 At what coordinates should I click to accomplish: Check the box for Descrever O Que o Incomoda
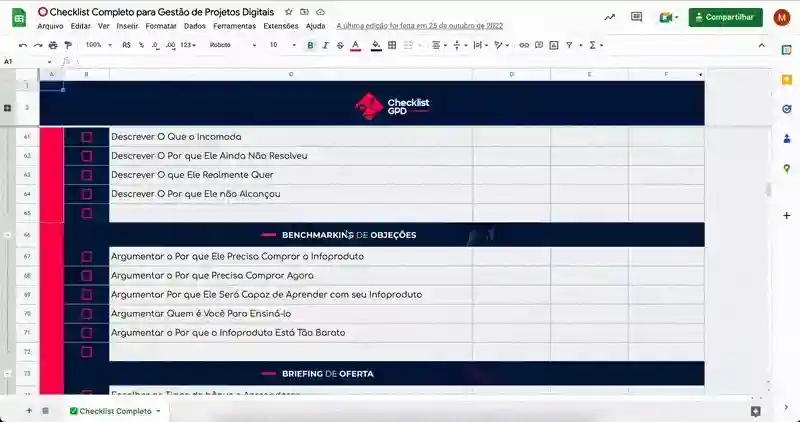87,137
